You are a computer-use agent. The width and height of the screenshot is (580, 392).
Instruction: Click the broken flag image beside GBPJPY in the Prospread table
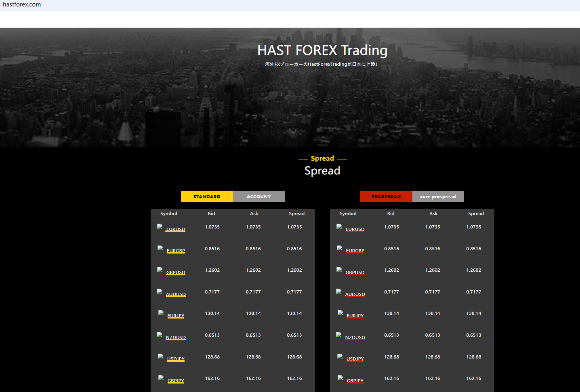tap(340, 378)
